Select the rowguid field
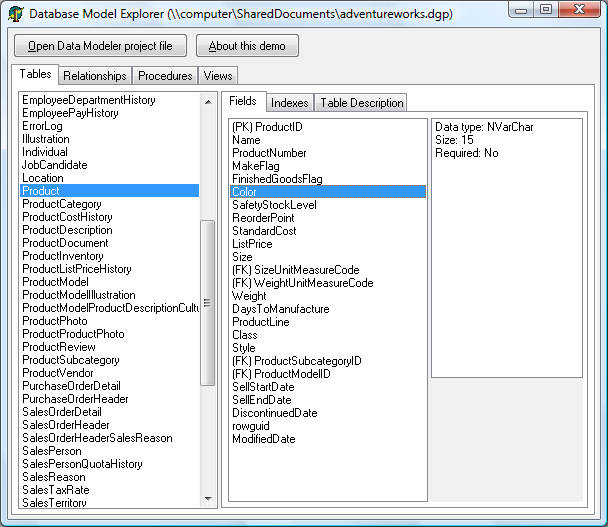This screenshot has height=527, width=608. coord(250,426)
